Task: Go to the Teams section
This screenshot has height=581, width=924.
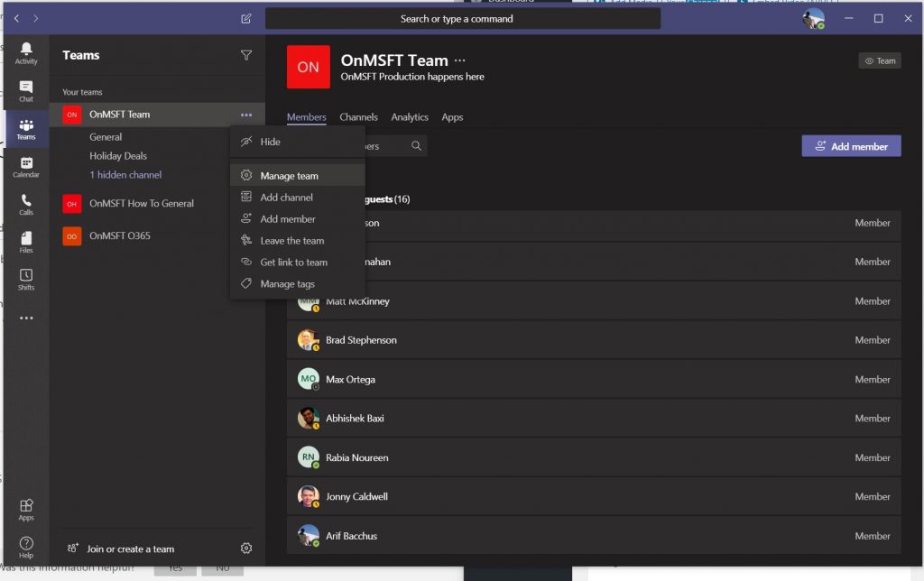Action: (26, 129)
